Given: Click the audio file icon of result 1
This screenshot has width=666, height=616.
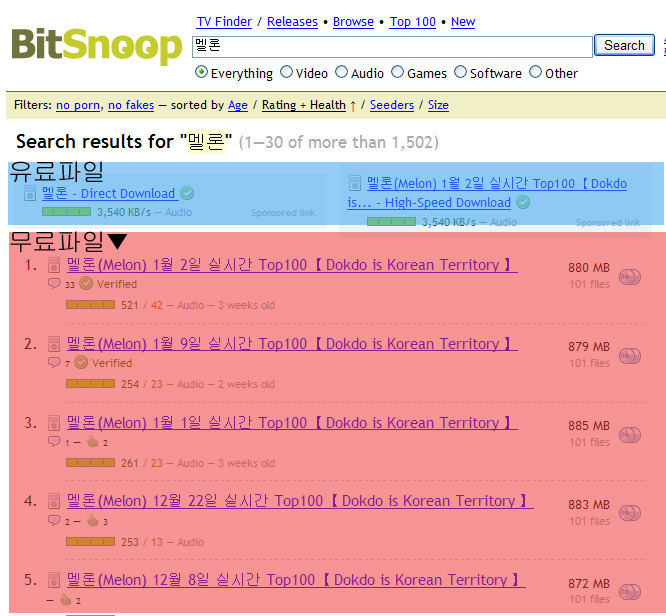Looking at the screenshot, I should (x=54, y=265).
